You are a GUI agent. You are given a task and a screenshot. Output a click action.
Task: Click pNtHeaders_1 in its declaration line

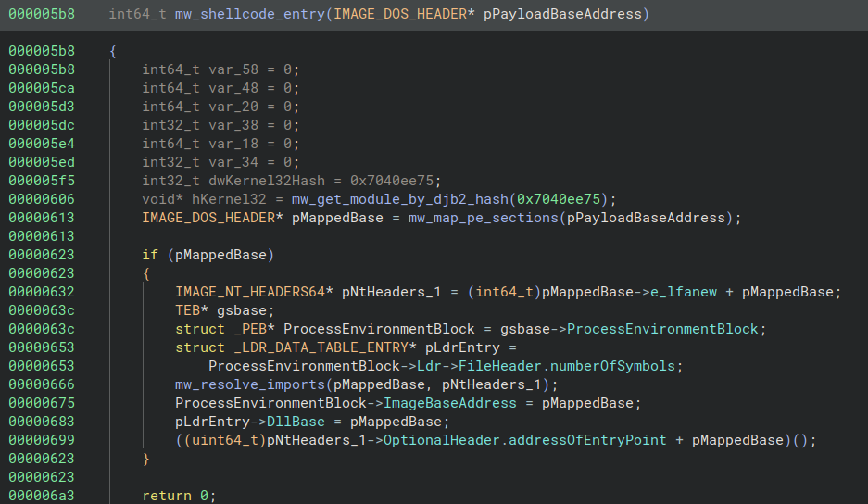(x=391, y=292)
